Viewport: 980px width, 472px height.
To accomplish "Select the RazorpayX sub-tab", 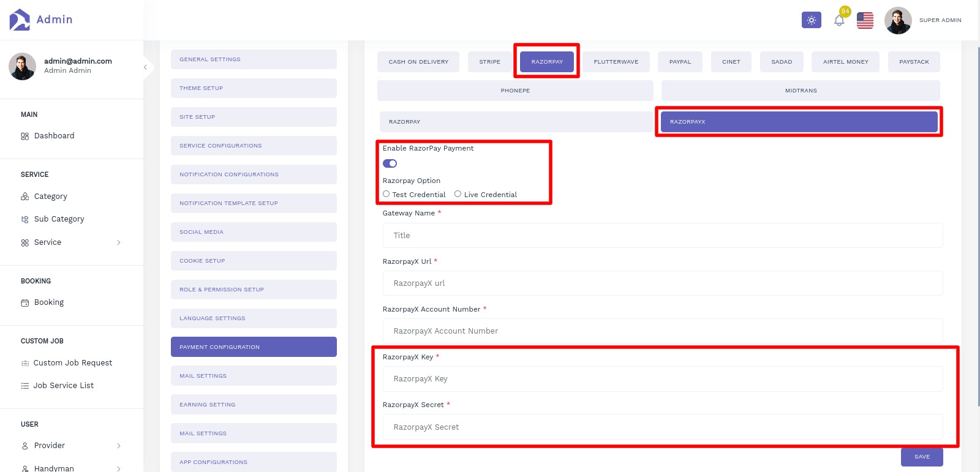I will tap(799, 122).
